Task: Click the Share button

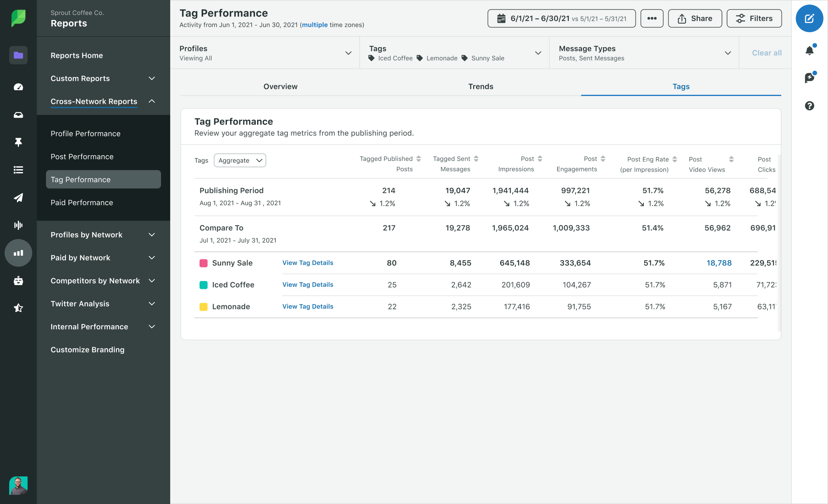Action: (x=695, y=18)
